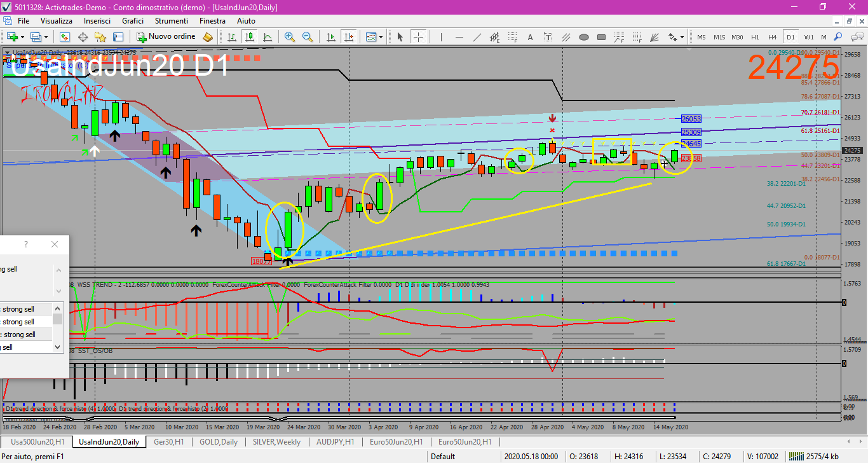
Task: Switch to GOLD,Daily chart tab
Action: [x=219, y=442]
